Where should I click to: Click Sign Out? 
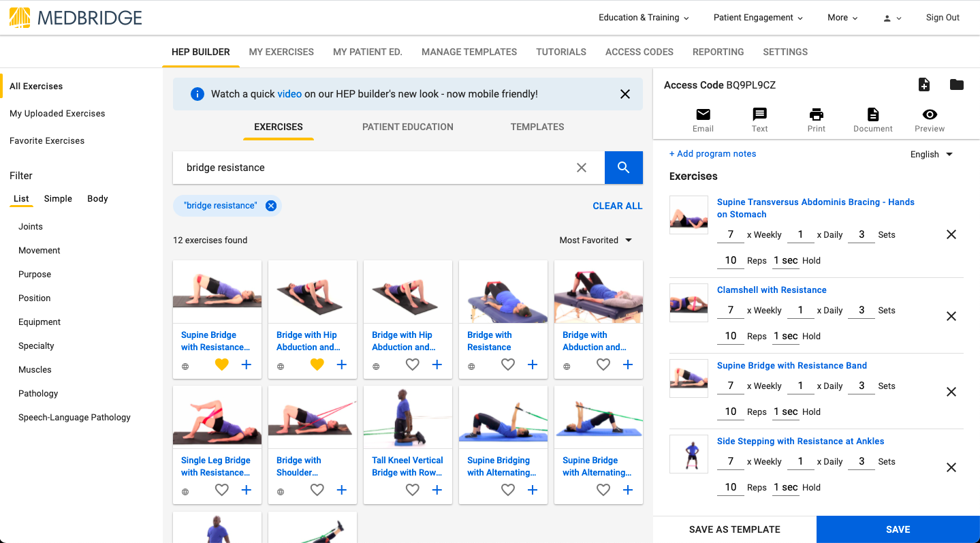(943, 18)
